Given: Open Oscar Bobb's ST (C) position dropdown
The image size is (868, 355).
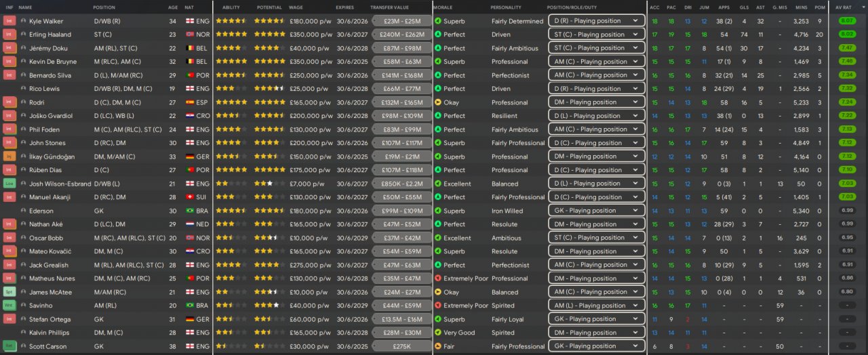Looking at the screenshot, I should pyautogui.click(x=596, y=238).
